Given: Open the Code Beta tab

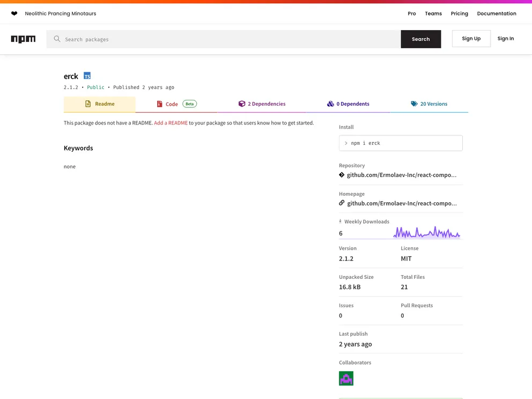Looking at the screenshot, I should [176, 104].
